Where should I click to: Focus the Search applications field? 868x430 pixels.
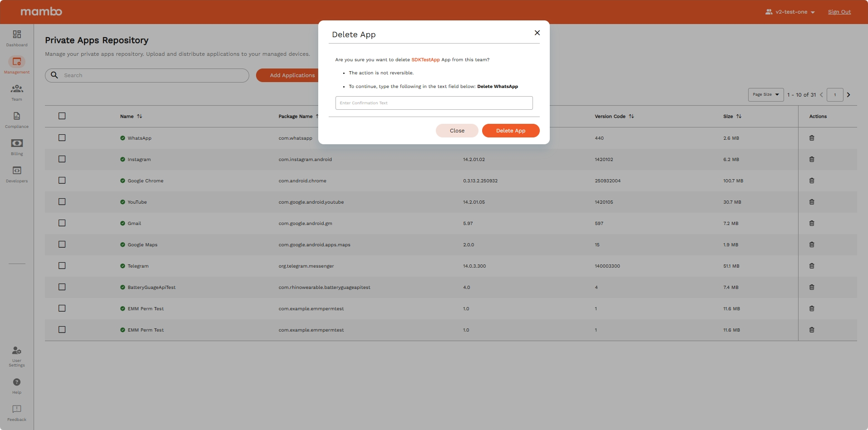point(147,75)
